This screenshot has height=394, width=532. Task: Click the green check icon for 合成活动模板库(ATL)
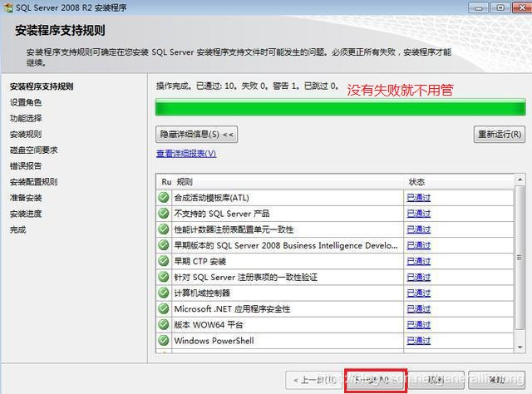click(164, 197)
